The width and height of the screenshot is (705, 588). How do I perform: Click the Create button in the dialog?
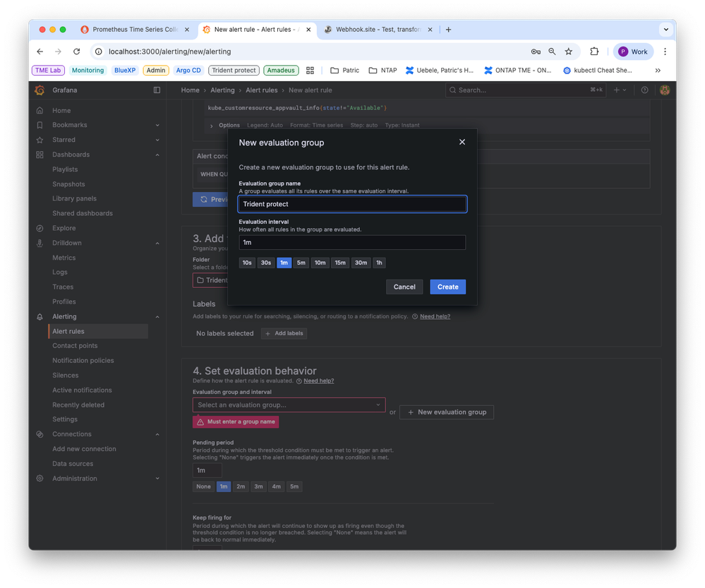coord(447,287)
